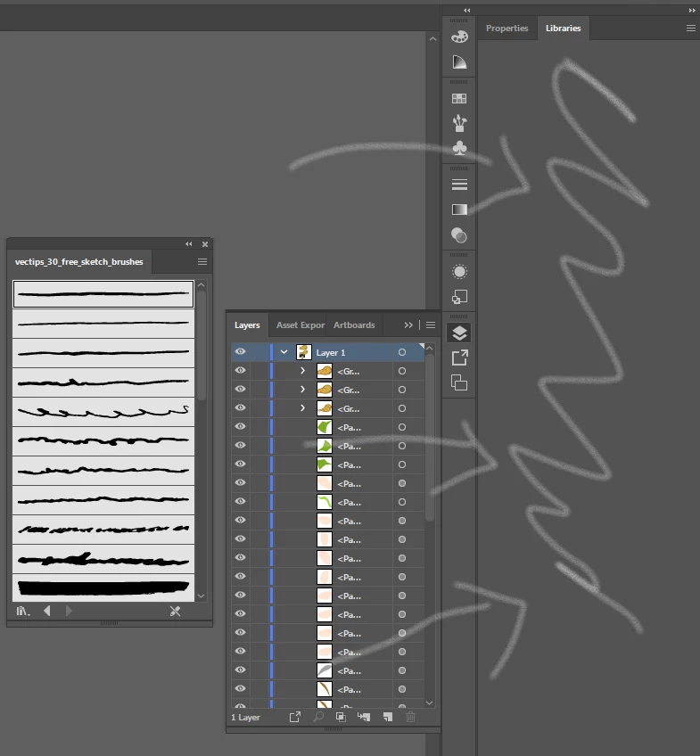Open the Layers panel hamburger menu
This screenshot has height=756, width=700.
[x=431, y=325]
